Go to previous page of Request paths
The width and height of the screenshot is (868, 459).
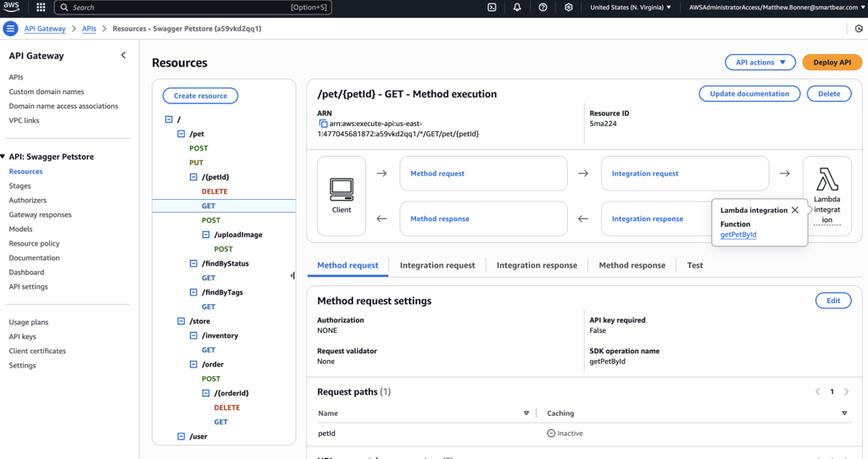coord(818,391)
